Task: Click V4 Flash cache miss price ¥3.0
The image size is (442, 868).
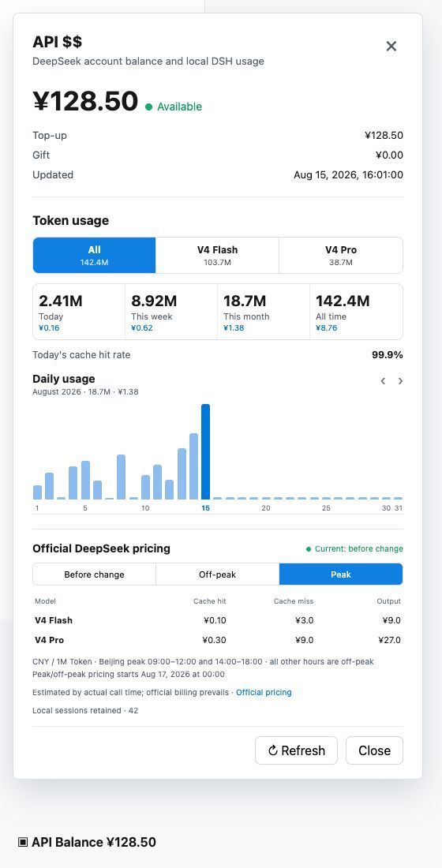Action: 304,620
